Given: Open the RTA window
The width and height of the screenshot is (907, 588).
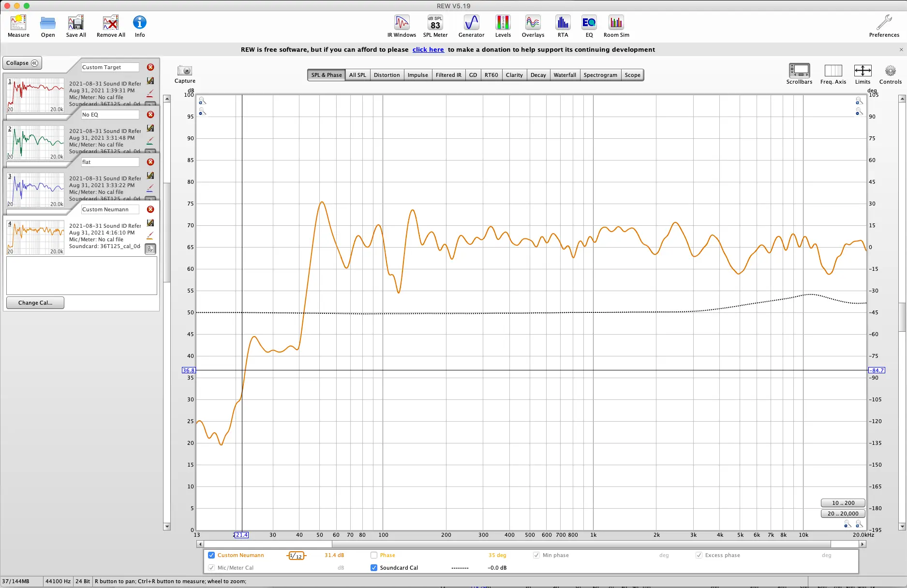Looking at the screenshot, I should click(563, 26).
